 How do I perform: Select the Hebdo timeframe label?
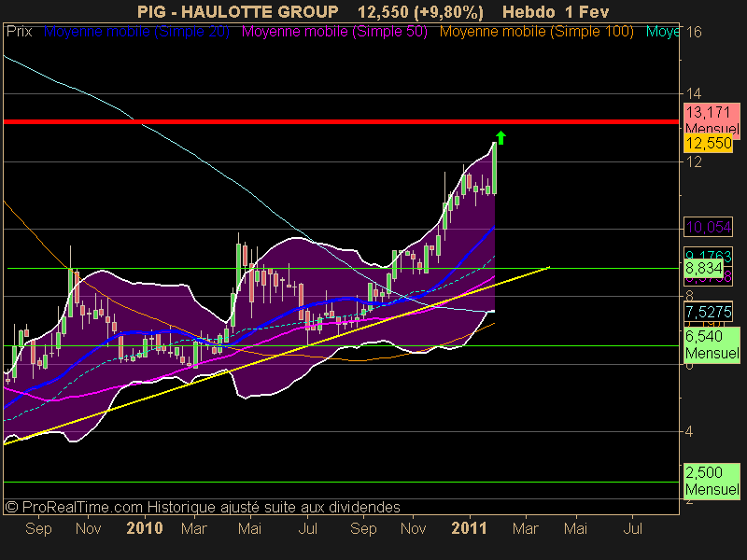pyautogui.click(x=529, y=11)
